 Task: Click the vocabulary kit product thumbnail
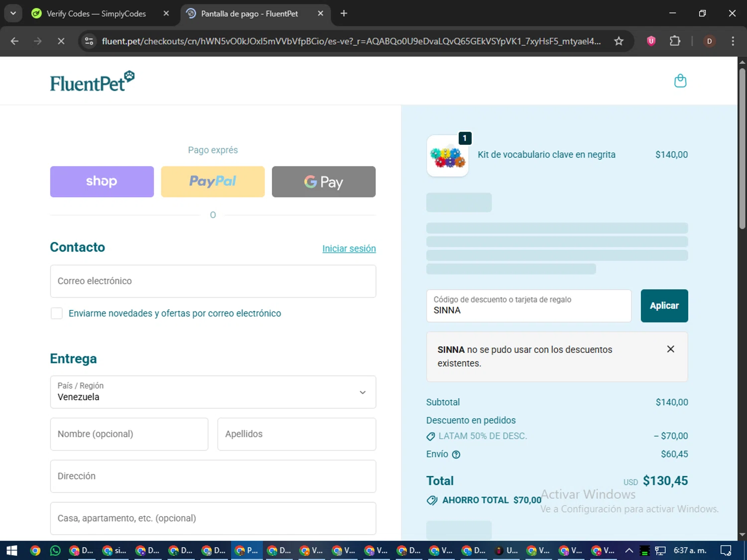tap(448, 156)
